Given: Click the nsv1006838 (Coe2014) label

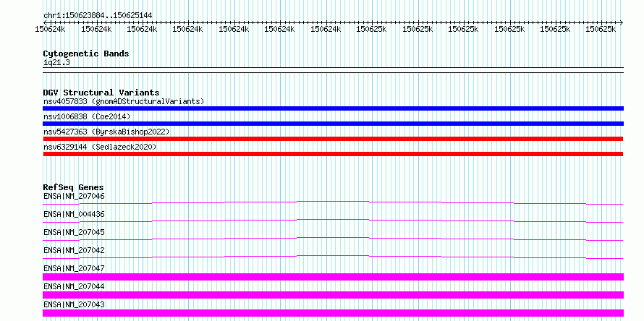Looking at the screenshot, I should (x=87, y=116).
